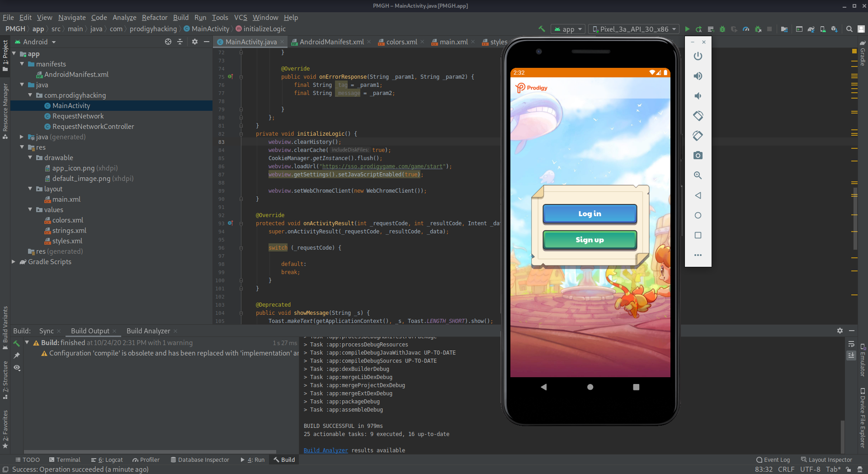Open the Profiler gauge icon in toolbar
The height and width of the screenshot is (474, 868).
click(x=745, y=28)
